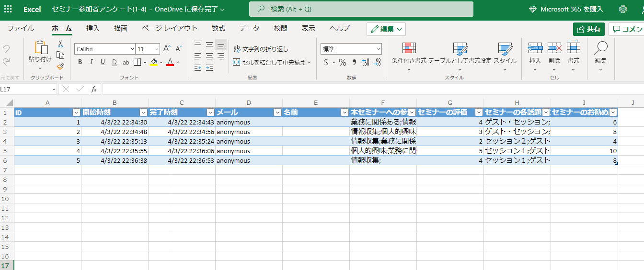
Task: Toggle 文字列の折り返し text wrapping
Action: pos(261,49)
